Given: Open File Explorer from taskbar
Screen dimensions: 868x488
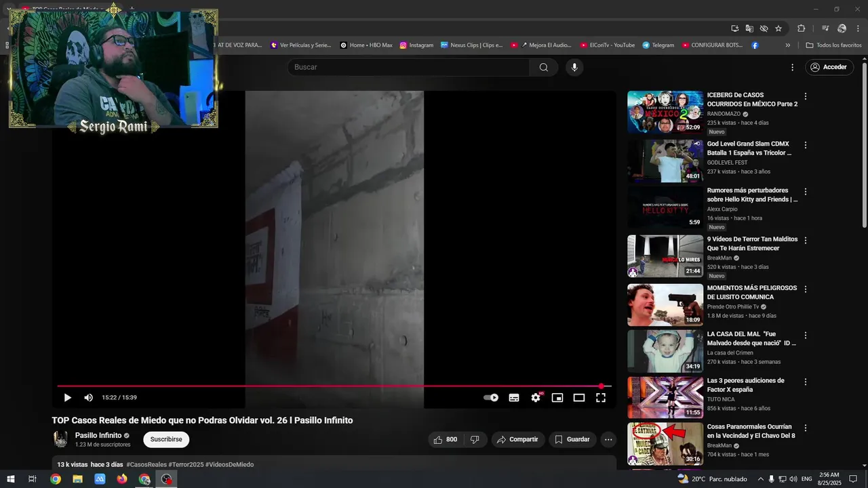Looking at the screenshot, I should point(77,479).
